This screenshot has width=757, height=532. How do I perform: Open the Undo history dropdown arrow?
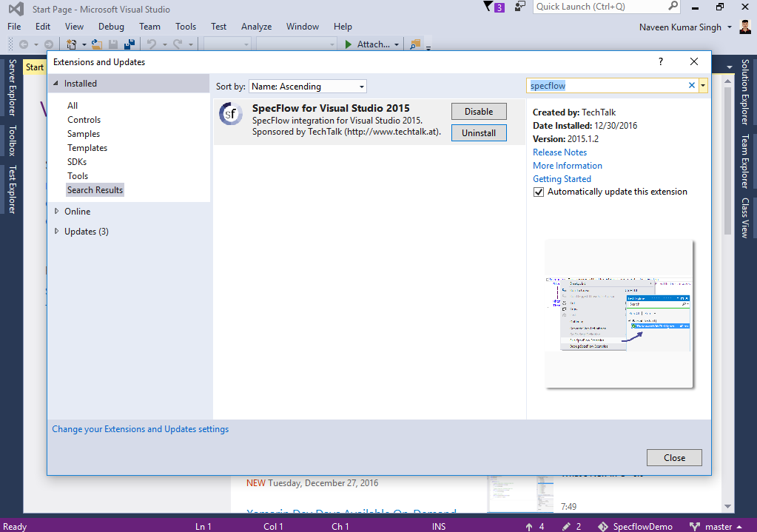pyautogui.click(x=164, y=44)
